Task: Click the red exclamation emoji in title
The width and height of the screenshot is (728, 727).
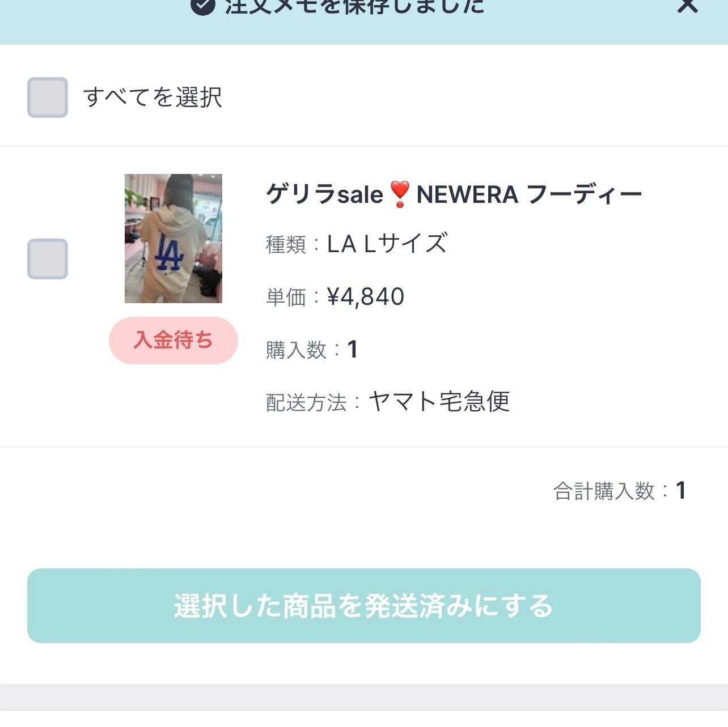Action: (x=400, y=194)
